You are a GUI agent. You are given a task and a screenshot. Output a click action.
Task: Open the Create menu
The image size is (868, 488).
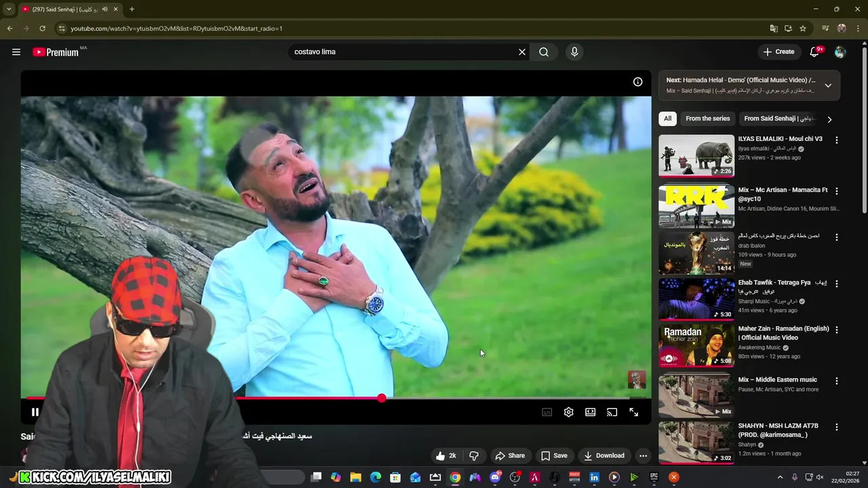coord(778,52)
